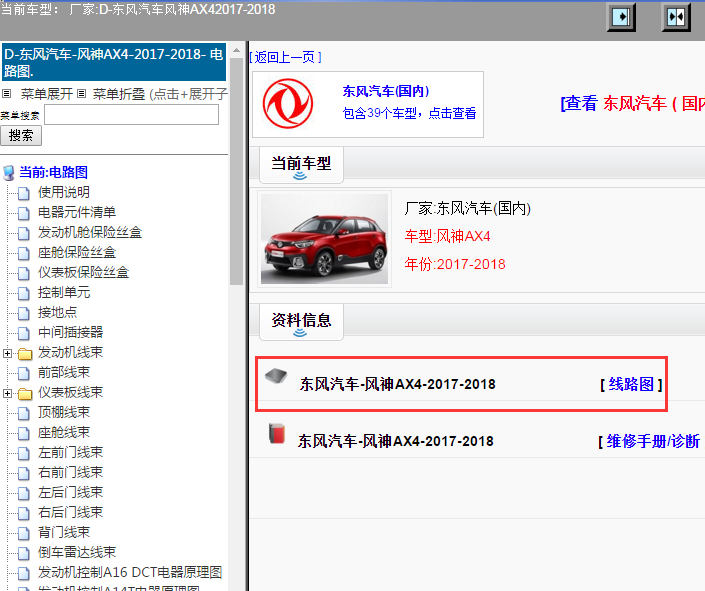Click the page icon beside 右前门线束
The height and width of the screenshot is (591, 705).
point(24,473)
